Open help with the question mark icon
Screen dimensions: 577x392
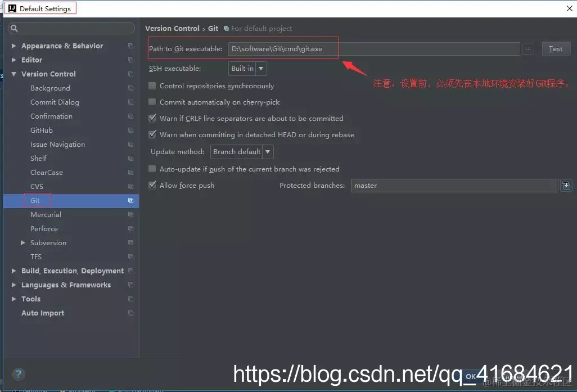tap(19, 375)
